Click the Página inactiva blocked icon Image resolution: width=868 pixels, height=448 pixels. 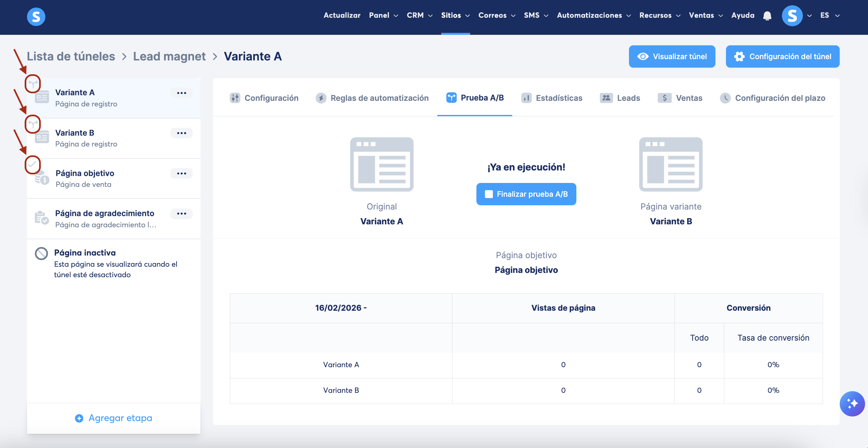(x=41, y=253)
